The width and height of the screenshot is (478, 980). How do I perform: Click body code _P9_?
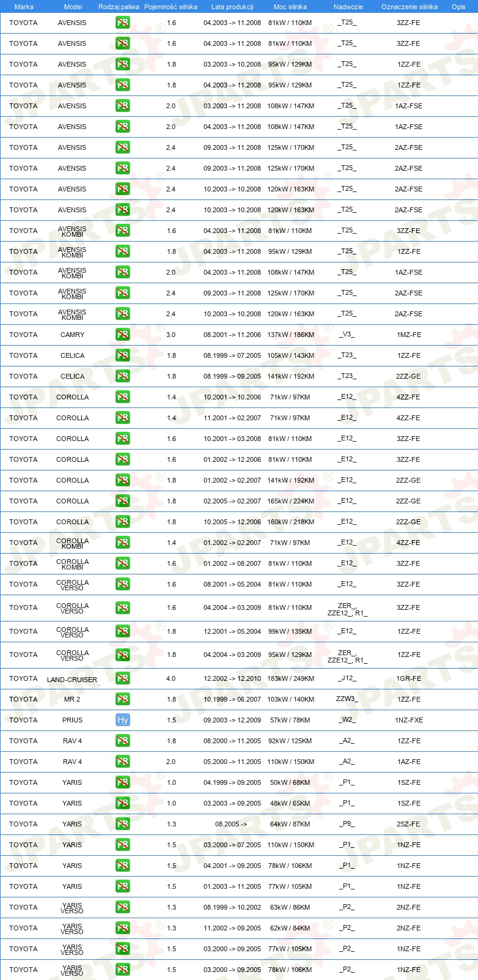347,823
